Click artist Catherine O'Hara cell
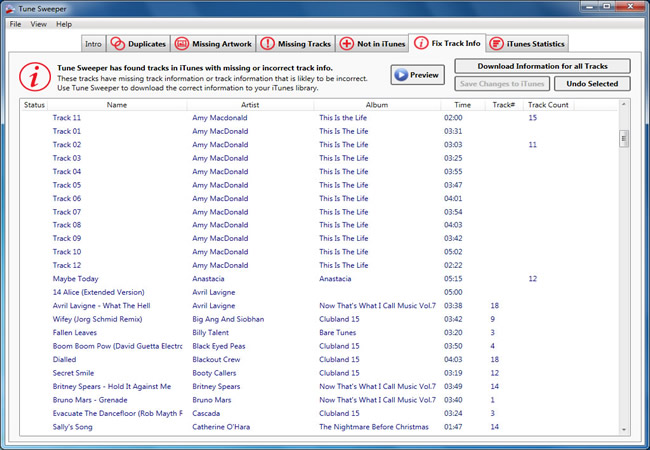 click(x=221, y=427)
